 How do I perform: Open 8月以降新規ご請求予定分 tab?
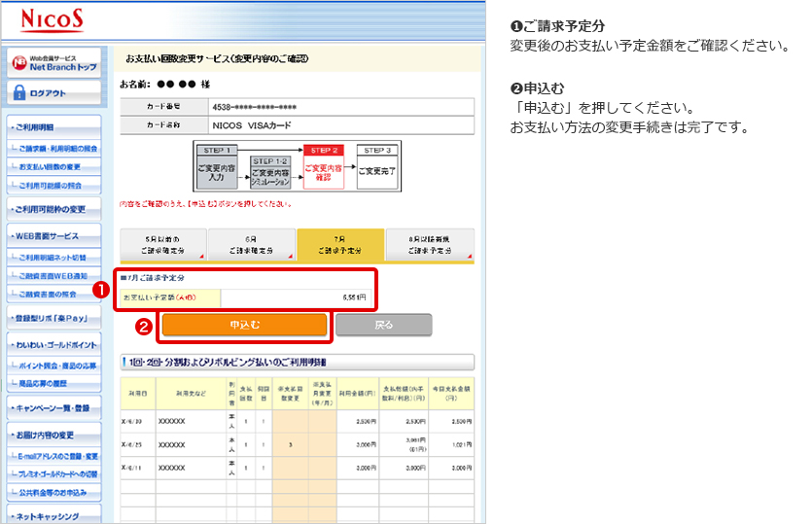click(429, 244)
